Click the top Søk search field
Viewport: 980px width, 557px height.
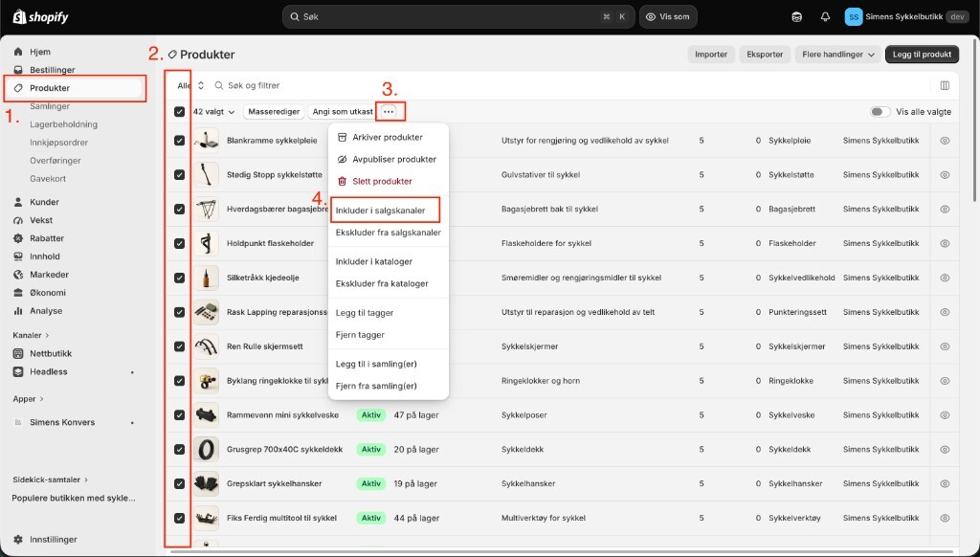tap(458, 17)
